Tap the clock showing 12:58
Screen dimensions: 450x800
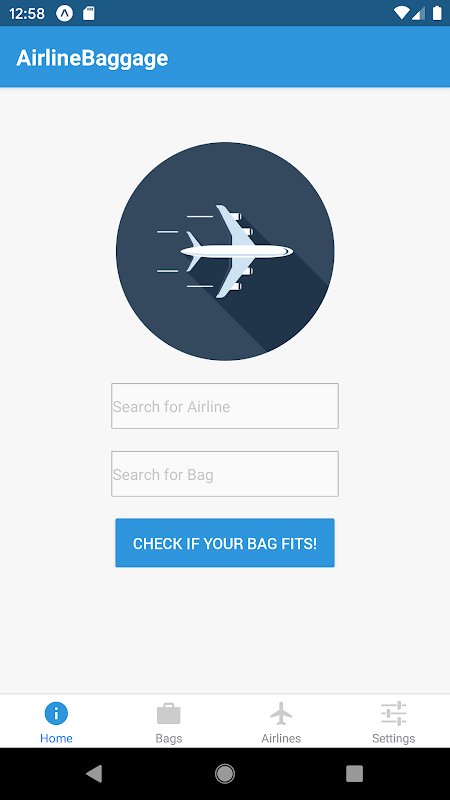pos(27,14)
